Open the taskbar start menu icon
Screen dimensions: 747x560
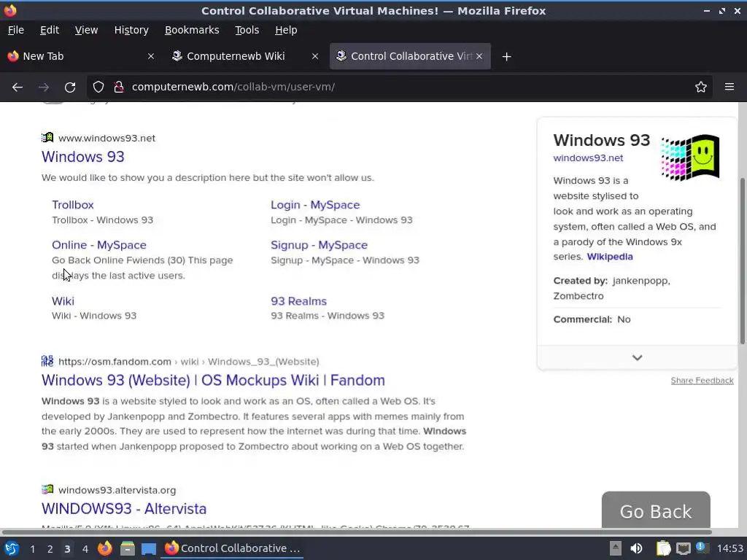pos(12,548)
